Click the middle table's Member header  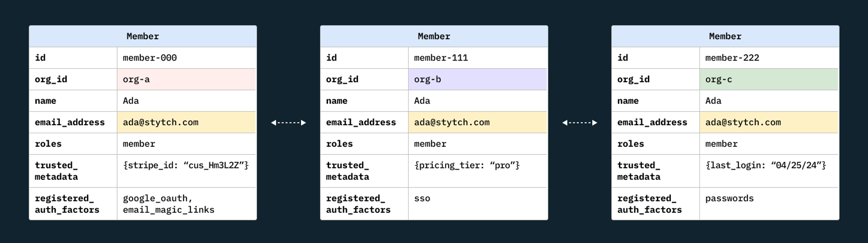(x=434, y=36)
